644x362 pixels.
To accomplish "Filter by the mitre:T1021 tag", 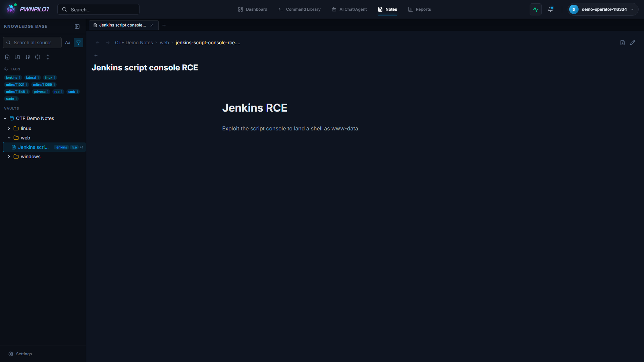I will point(16,84).
